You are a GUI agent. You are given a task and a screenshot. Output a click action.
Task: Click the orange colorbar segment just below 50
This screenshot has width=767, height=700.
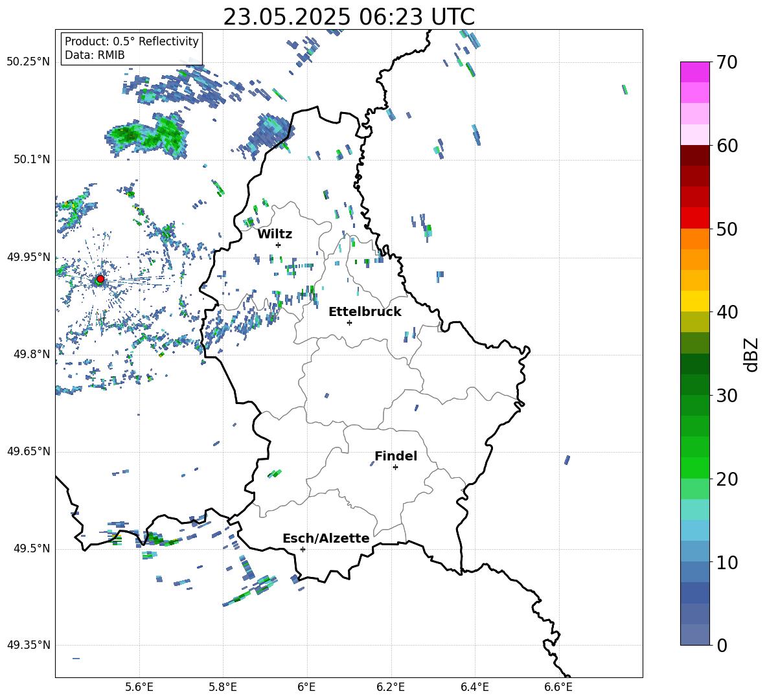tap(694, 239)
